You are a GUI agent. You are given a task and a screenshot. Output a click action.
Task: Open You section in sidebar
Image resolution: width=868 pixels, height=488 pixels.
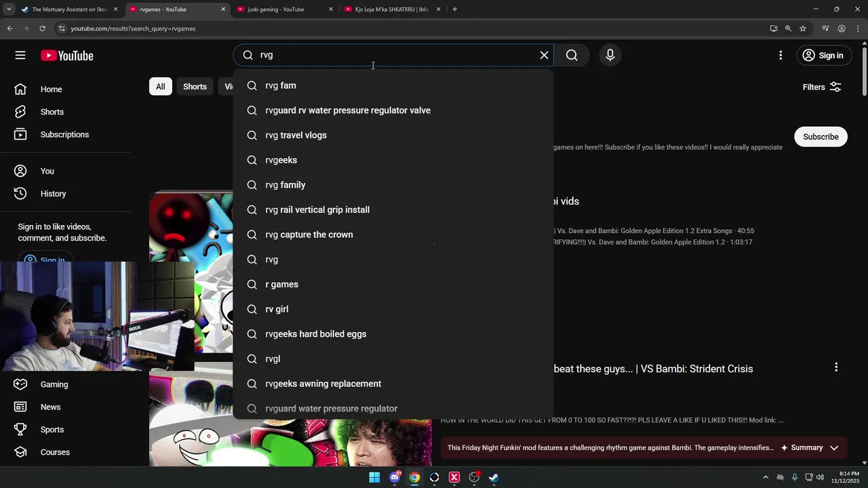coord(47,171)
